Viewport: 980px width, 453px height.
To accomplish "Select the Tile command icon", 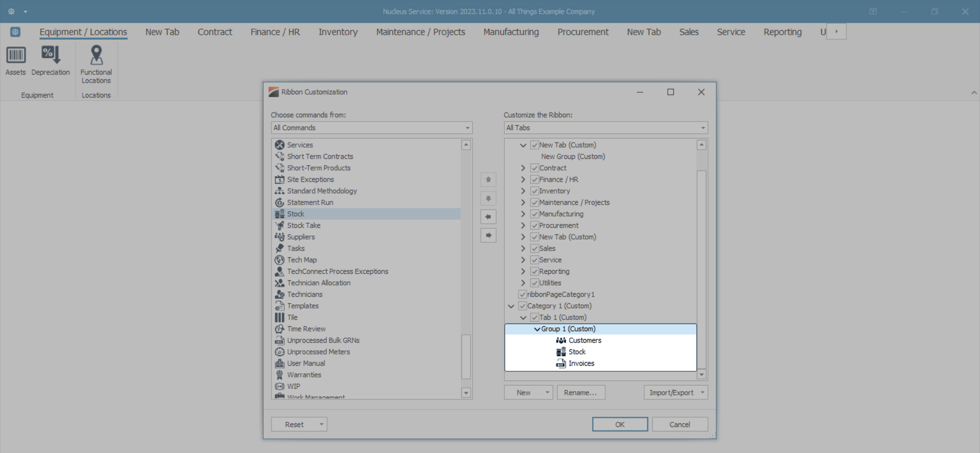I will click(x=280, y=317).
